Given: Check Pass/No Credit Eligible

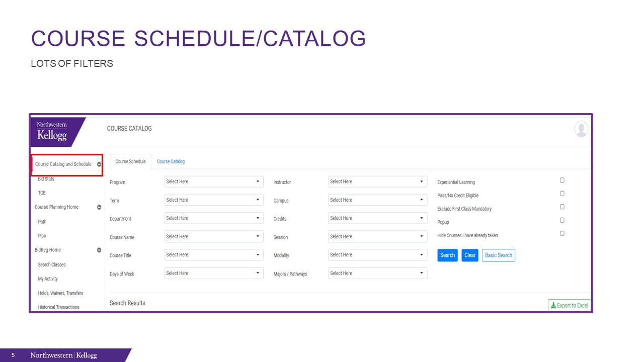Looking at the screenshot, I should click(562, 194).
